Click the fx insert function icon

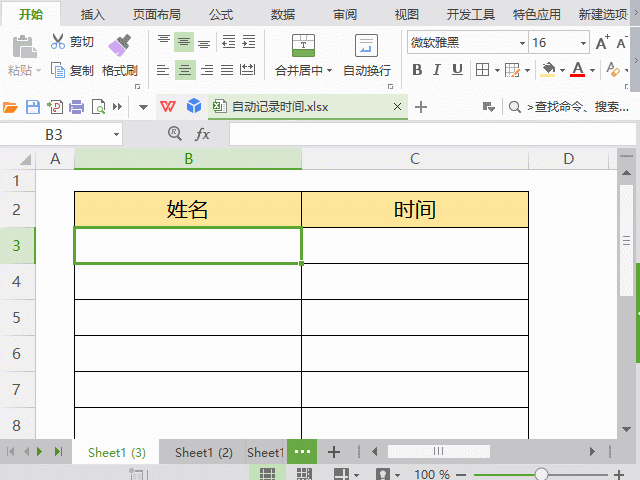(202, 134)
